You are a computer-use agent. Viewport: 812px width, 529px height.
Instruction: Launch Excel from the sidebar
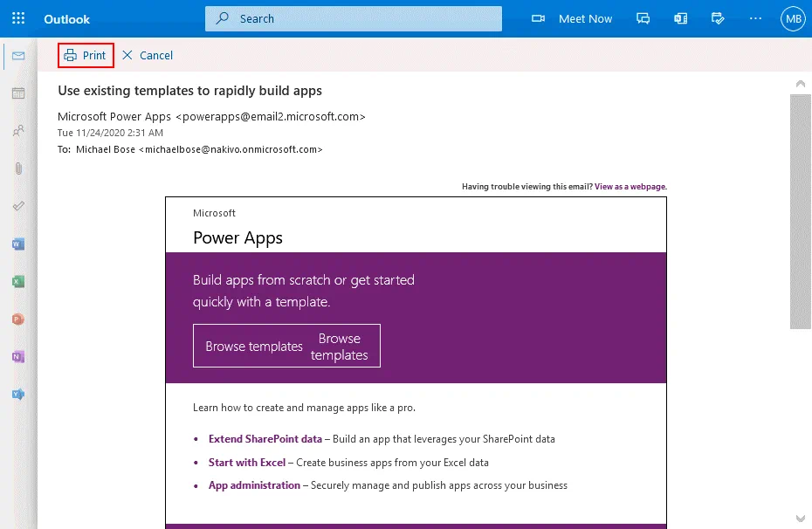(x=18, y=282)
